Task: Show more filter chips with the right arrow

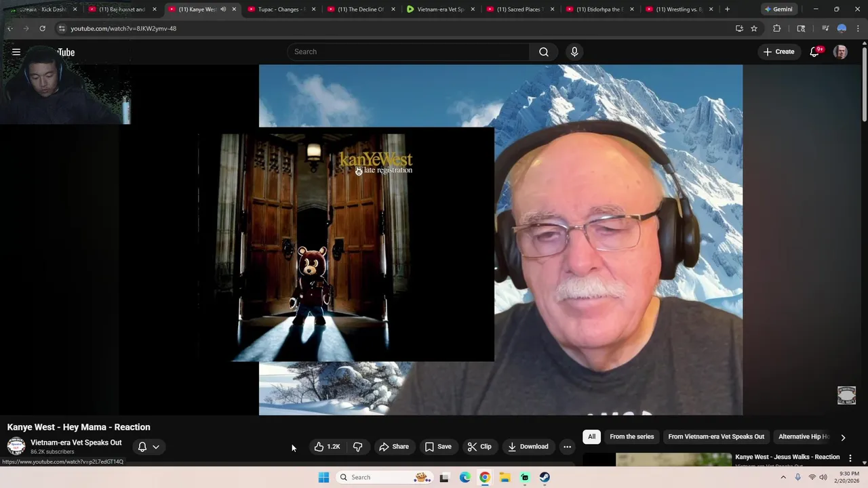Action: click(x=843, y=437)
